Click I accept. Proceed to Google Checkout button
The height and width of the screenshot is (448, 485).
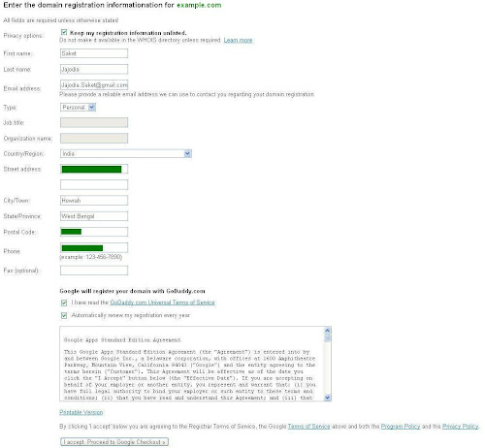114,442
